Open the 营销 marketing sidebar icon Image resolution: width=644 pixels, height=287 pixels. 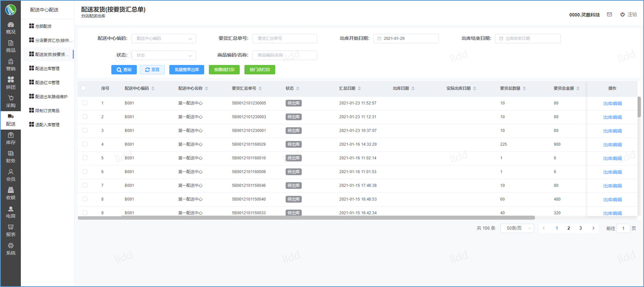(11, 65)
